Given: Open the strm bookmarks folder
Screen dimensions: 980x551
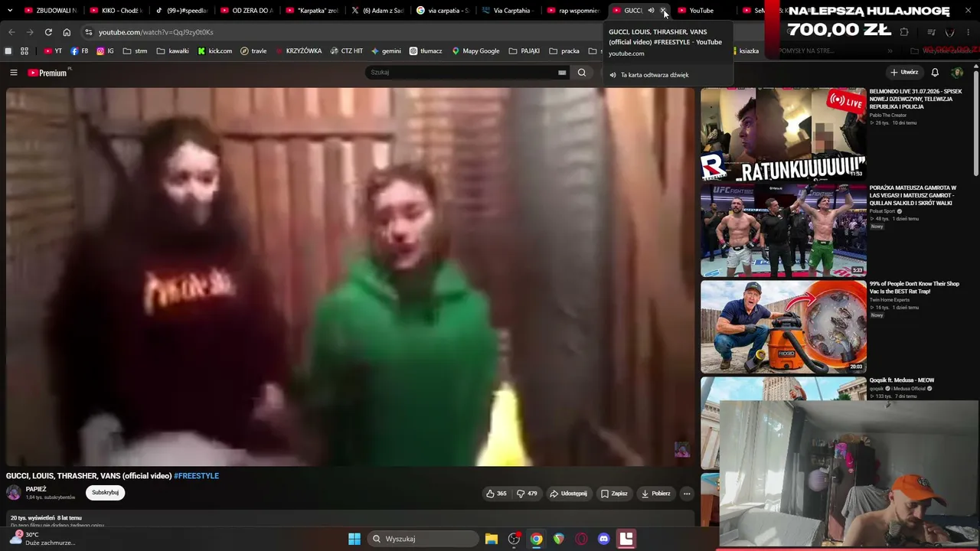Looking at the screenshot, I should coord(136,51).
